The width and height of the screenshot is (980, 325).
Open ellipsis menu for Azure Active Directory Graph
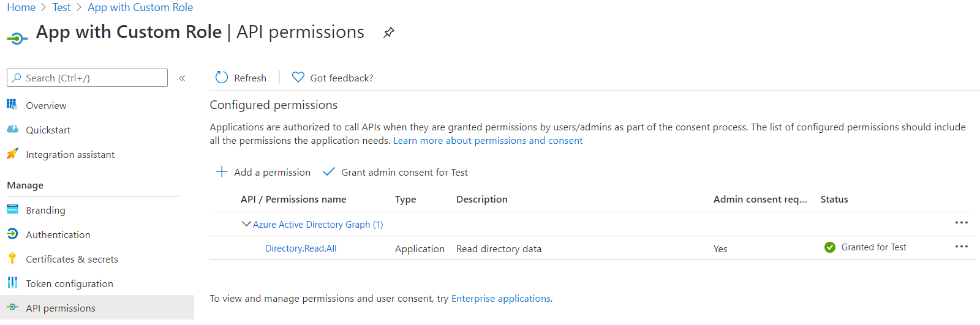tap(961, 223)
